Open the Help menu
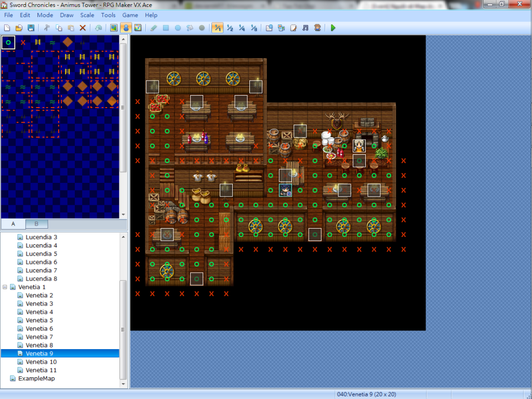 tap(151, 15)
